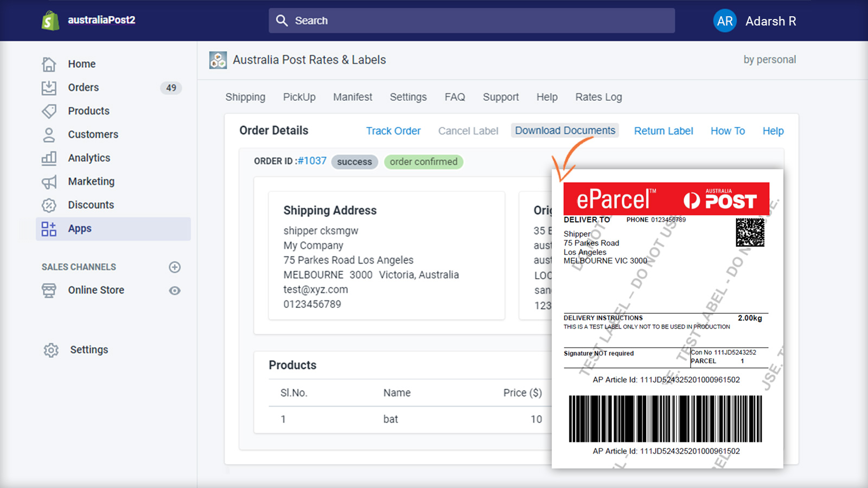The image size is (868, 488).
Task: Click the Return Label link
Action: pos(663,131)
